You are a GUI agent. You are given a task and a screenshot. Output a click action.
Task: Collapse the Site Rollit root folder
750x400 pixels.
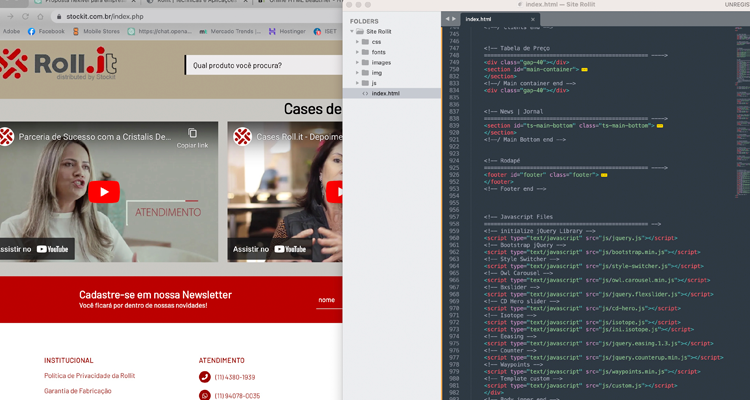point(352,32)
